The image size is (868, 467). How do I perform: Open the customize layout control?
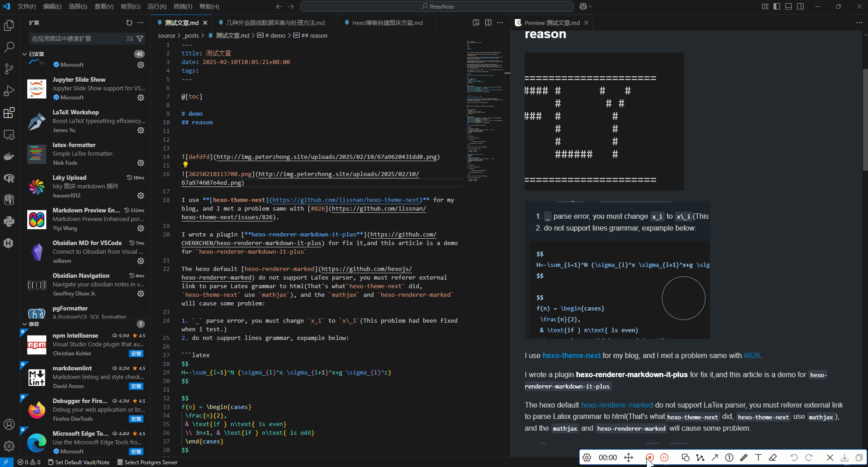(x=765, y=6)
